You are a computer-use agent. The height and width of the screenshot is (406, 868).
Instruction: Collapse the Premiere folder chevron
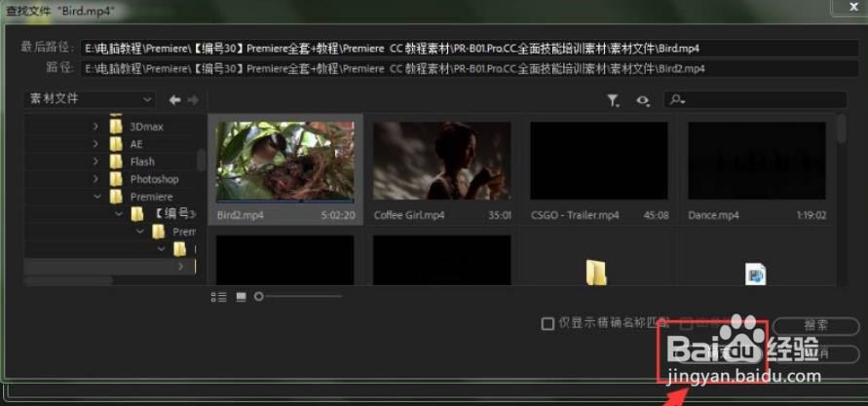97,197
